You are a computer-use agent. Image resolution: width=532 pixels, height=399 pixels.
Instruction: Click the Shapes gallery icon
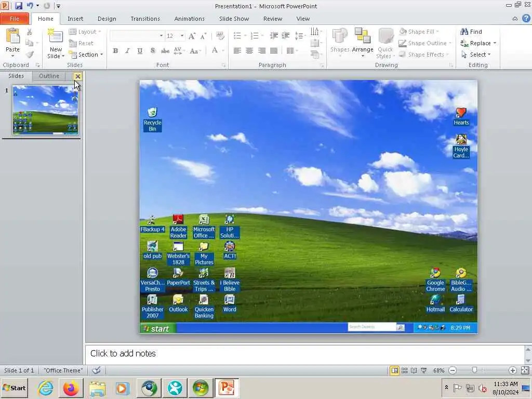[340, 36]
